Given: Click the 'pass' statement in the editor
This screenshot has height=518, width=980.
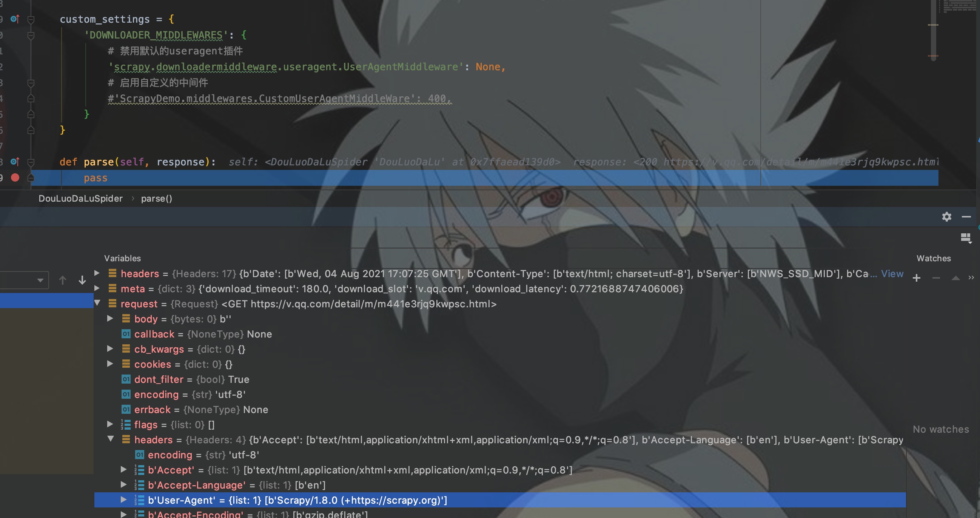Looking at the screenshot, I should tap(96, 178).
